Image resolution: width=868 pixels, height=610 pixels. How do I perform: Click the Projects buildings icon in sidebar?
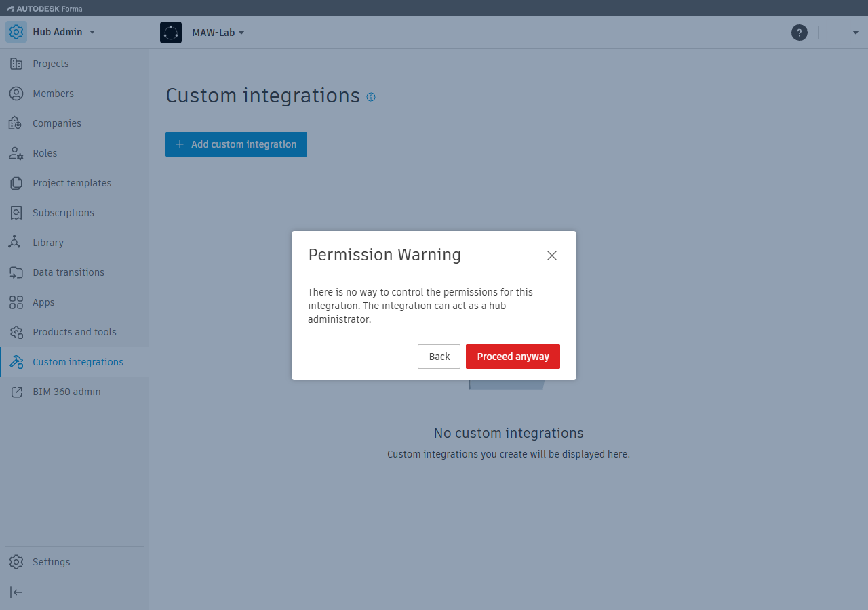16,64
